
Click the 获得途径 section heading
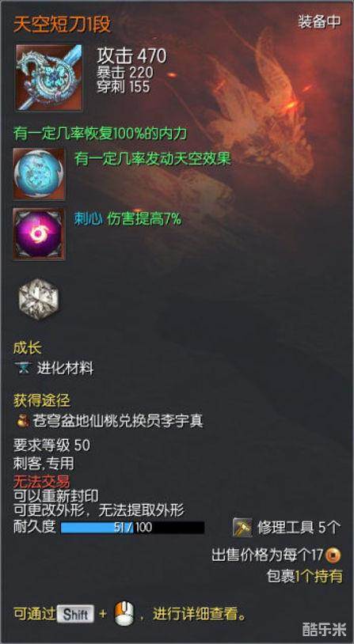coord(41,400)
